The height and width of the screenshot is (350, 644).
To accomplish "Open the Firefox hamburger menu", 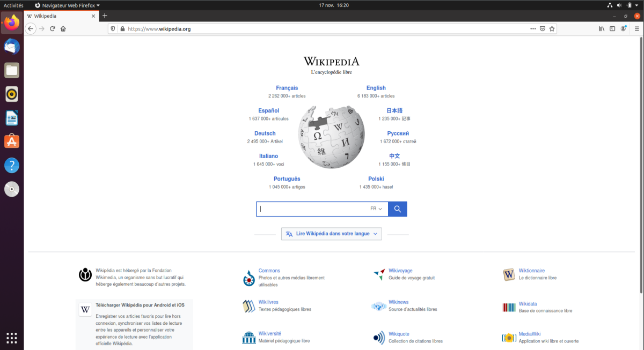I will (x=636, y=29).
